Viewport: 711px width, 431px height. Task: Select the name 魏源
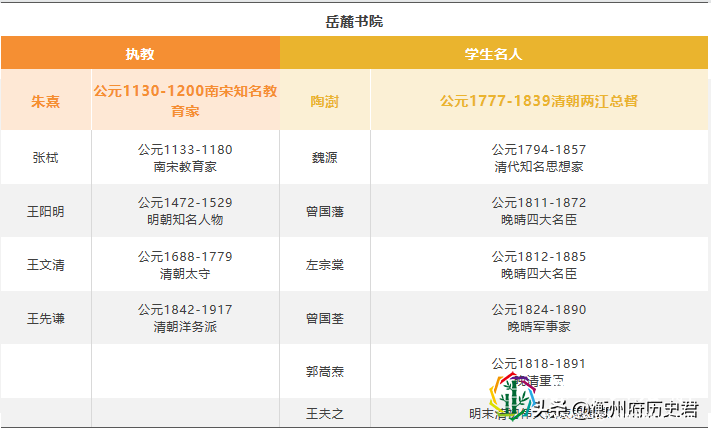coord(325,157)
